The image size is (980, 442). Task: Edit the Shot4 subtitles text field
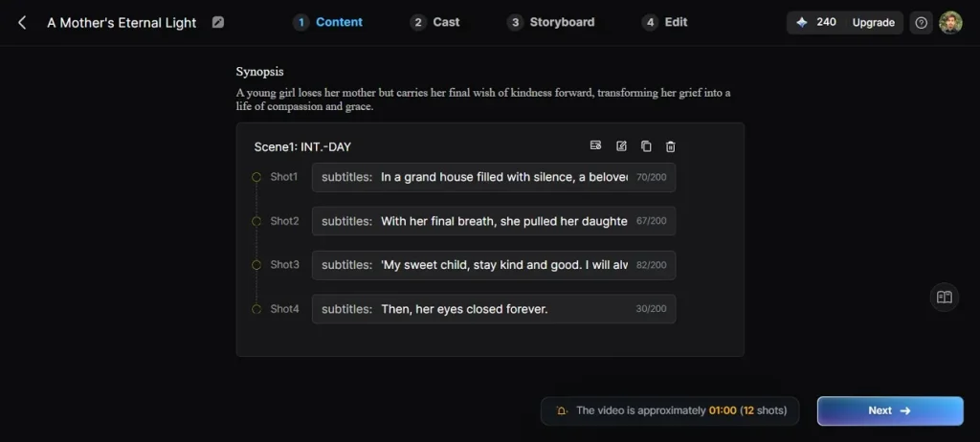click(x=494, y=309)
